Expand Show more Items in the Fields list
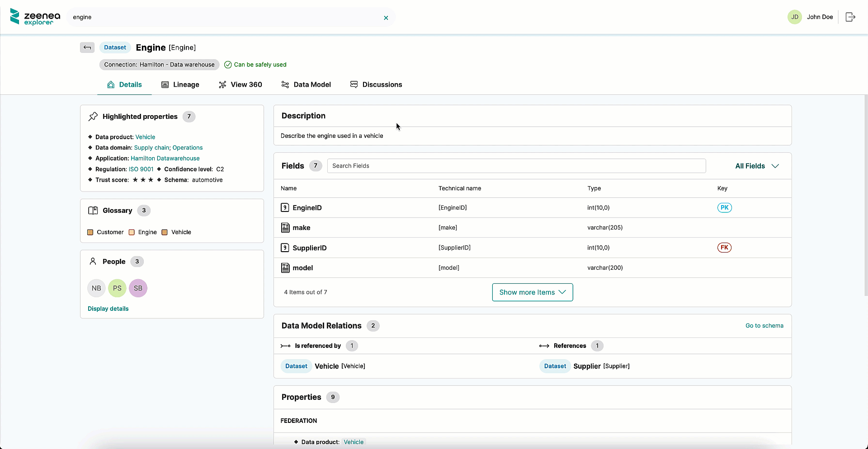This screenshot has height=449, width=868. 532,292
